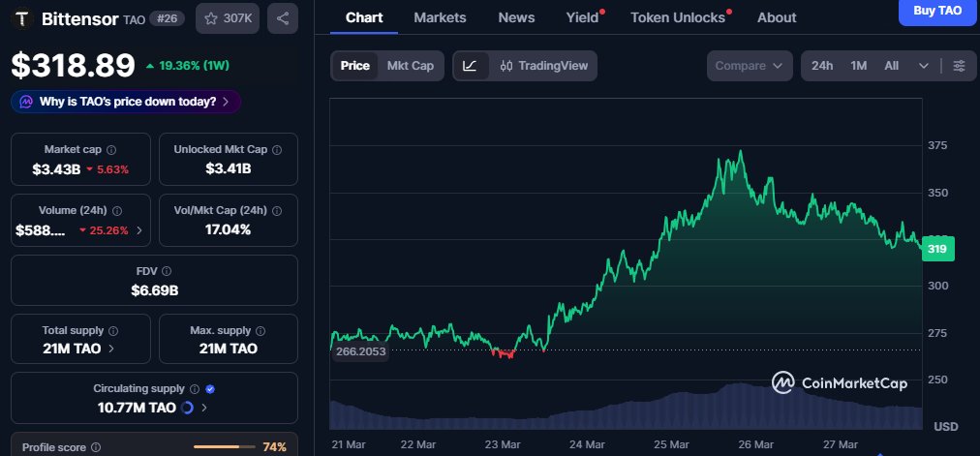Image resolution: width=980 pixels, height=456 pixels.
Task: Click the $3.43B market cap value
Action: pos(56,169)
